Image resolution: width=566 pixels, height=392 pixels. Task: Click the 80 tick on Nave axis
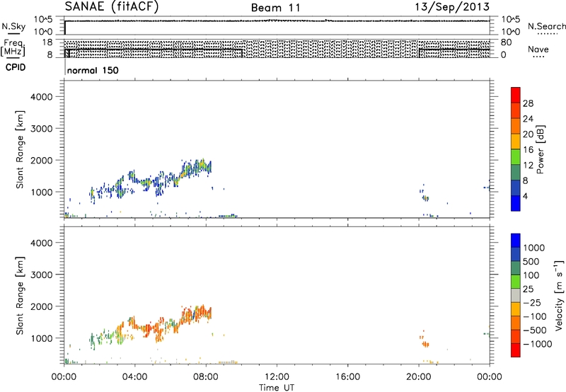tap(506, 42)
